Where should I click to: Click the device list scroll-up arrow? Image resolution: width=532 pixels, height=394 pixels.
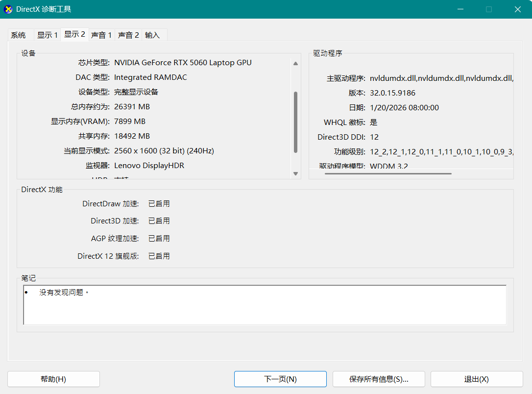coord(295,63)
